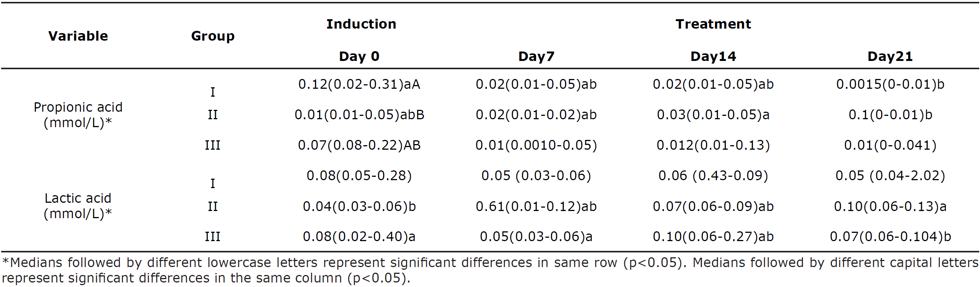Click the Day14 subheader
The height and width of the screenshot is (287, 980).
pos(713,56)
